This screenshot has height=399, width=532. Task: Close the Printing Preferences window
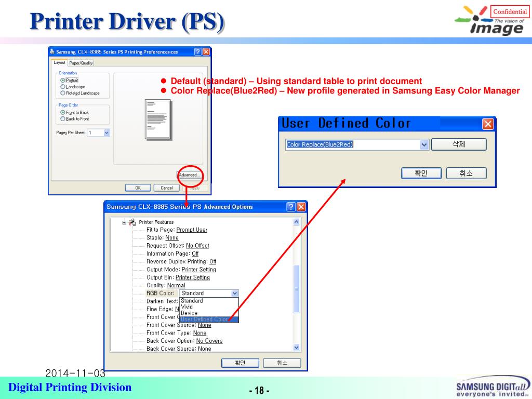(x=206, y=51)
